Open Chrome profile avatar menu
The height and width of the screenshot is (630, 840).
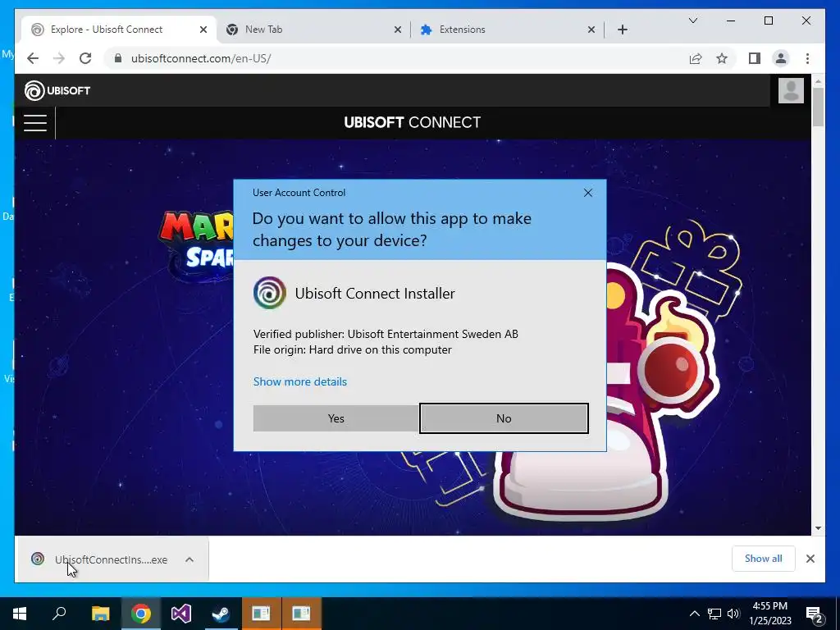(x=781, y=58)
